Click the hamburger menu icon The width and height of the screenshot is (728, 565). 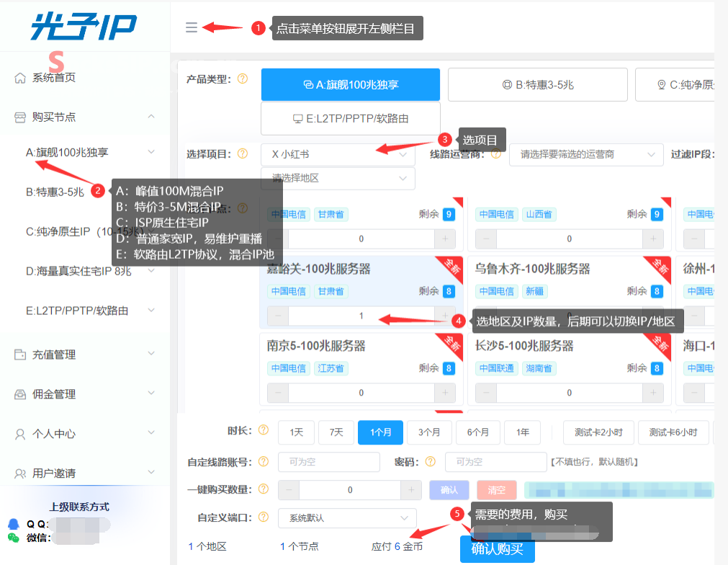coord(192,27)
